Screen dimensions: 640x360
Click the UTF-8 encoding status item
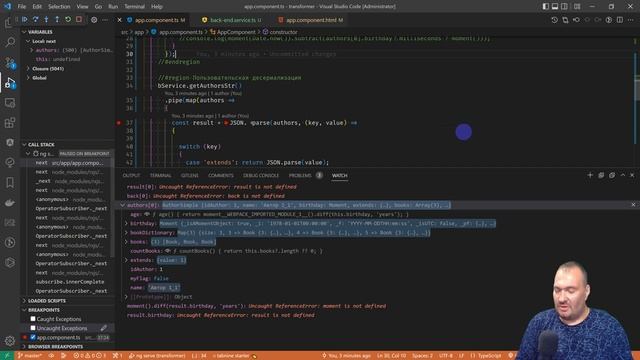point(445,356)
